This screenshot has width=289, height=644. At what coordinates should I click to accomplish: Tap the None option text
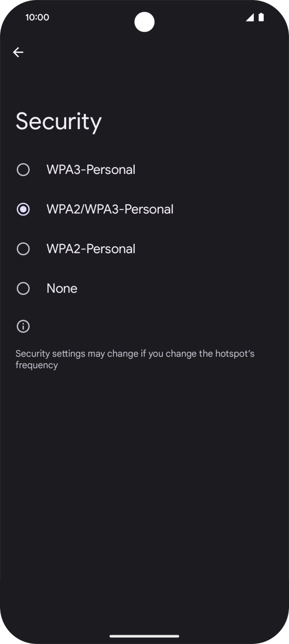[x=61, y=288]
